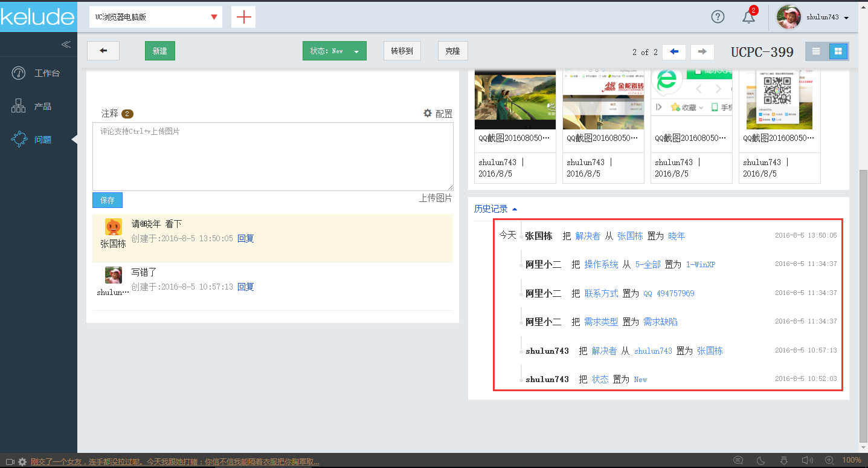Click the kelude logo
The height and width of the screenshot is (468, 868).
tap(38, 16)
